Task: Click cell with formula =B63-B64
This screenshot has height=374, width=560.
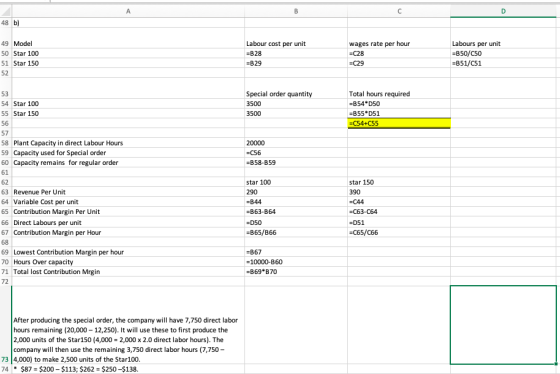Action: pyautogui.click(x=296, y=211)
